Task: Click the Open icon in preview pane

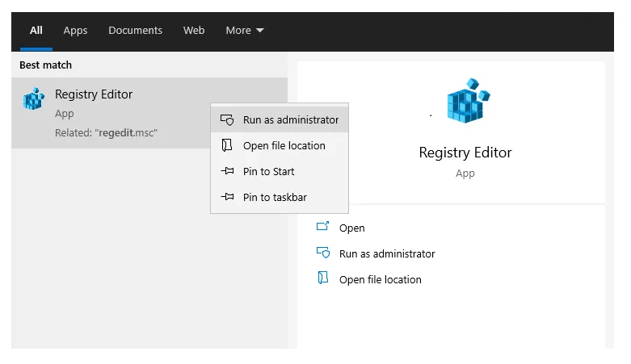Action: point(322,227)
